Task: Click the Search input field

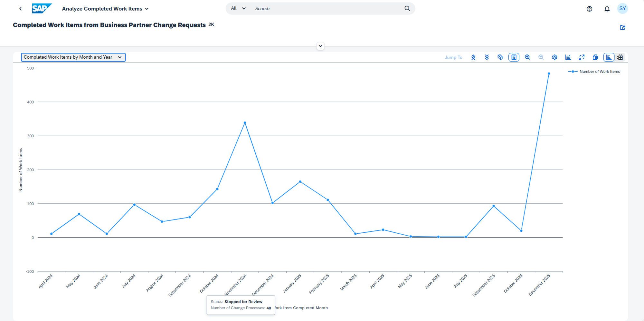Action: click(327, 8)
